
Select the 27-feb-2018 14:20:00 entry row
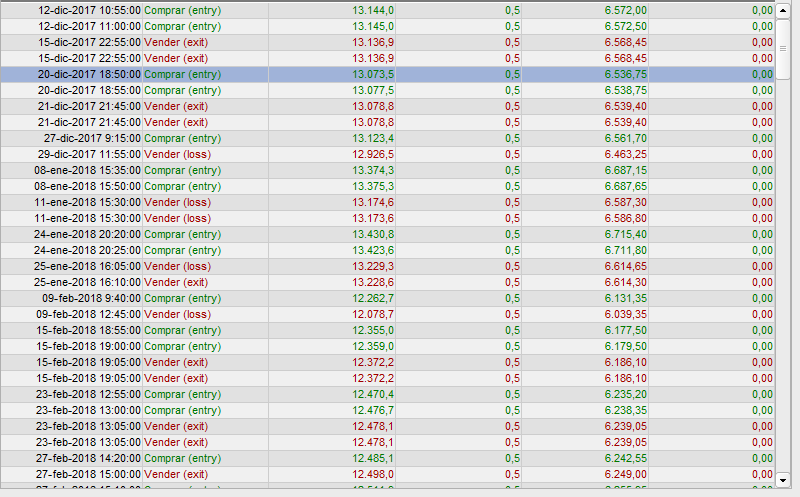(388, 458)
